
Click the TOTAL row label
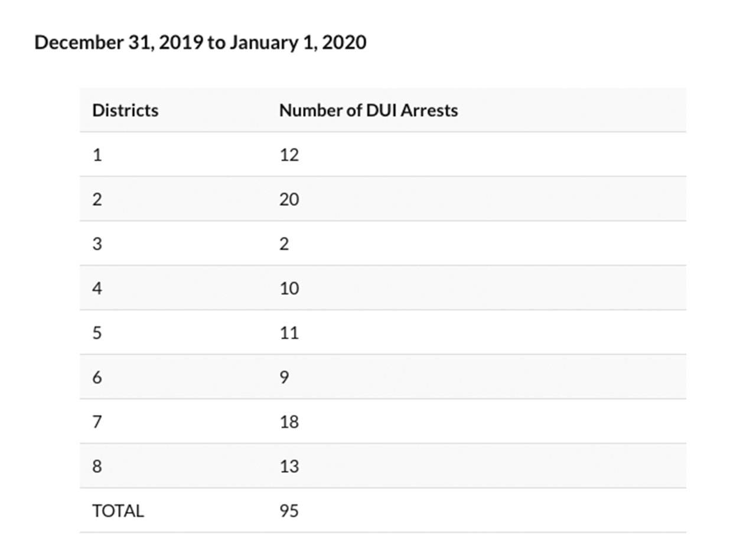click(118, 511)
